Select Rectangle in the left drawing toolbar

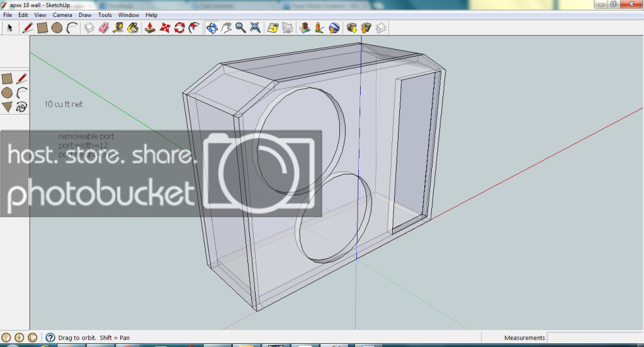pyautogui.click(x=7, y=79)
